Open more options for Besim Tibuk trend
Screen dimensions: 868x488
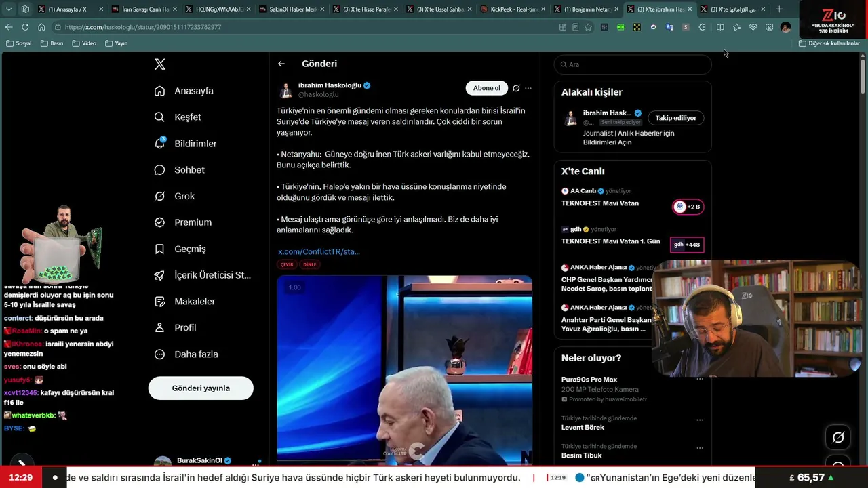700,448
